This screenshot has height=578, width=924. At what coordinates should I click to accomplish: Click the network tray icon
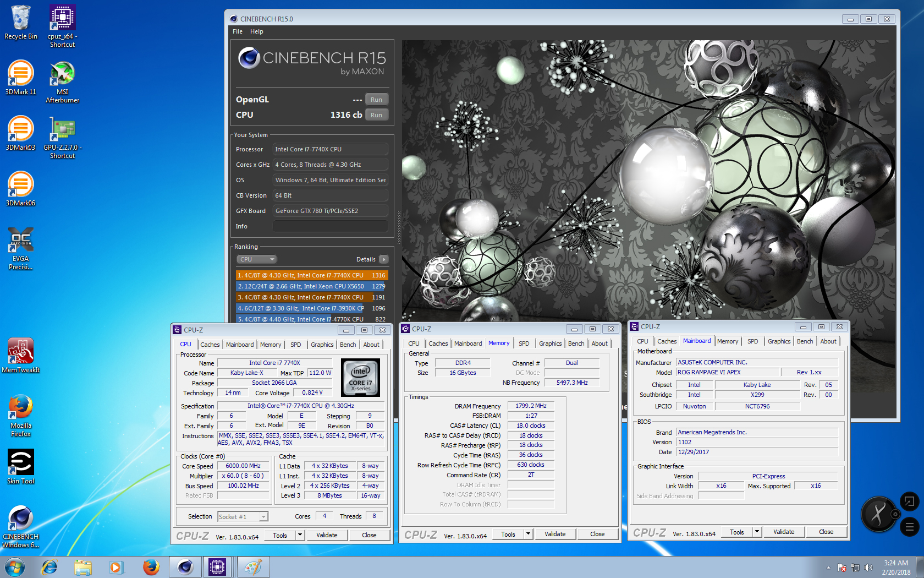coord(855,568)
